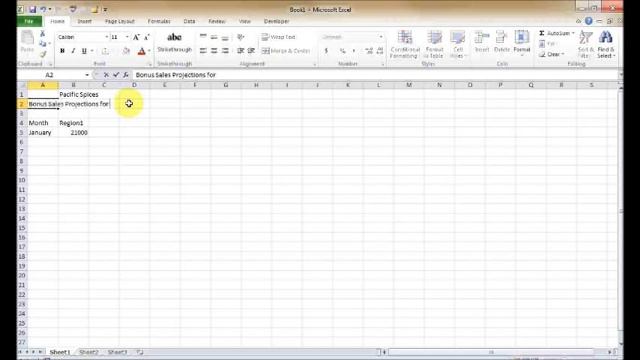Click the Top Align icon

coord(203,37)
